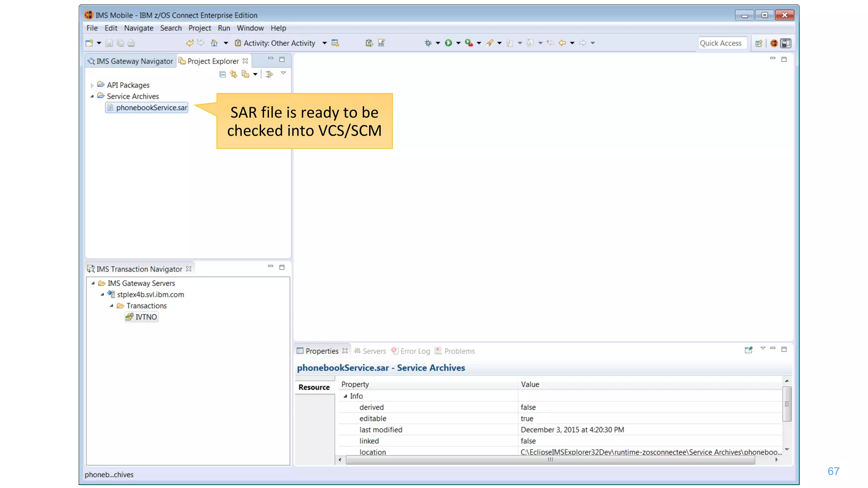Screen dimensions: 868x488
Task: Click the task list icon next to Activity dropdown
Action: [x=335, y=43]
